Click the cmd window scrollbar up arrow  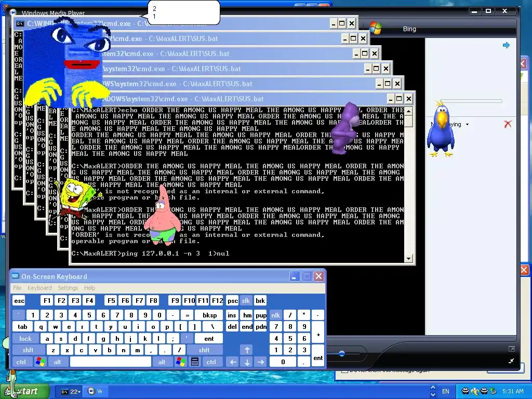click(x=408, y=111)
